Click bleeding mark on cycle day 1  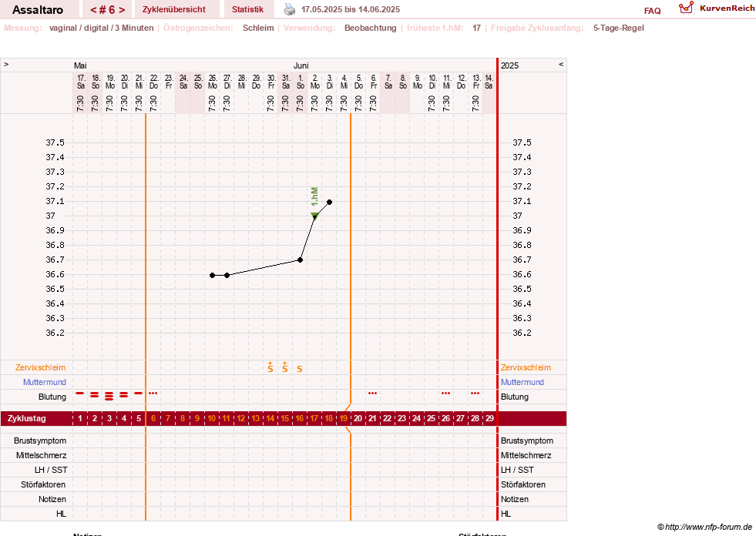(x=80, y=394)
